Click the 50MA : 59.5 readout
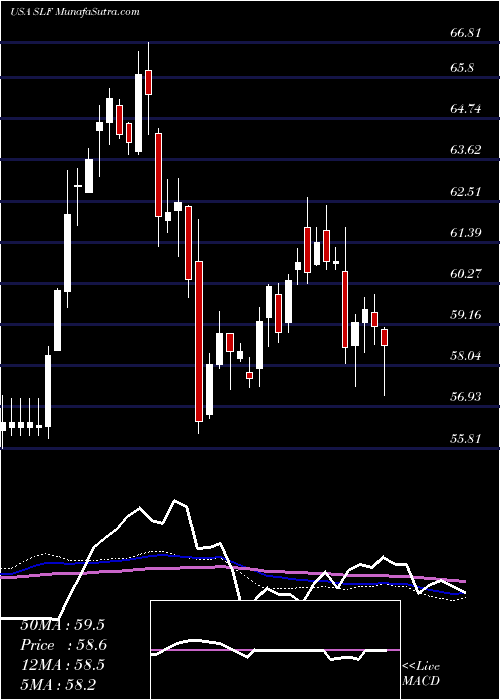Image resolution: width=500 pixels, height=700 pixels. coord(62,625)
